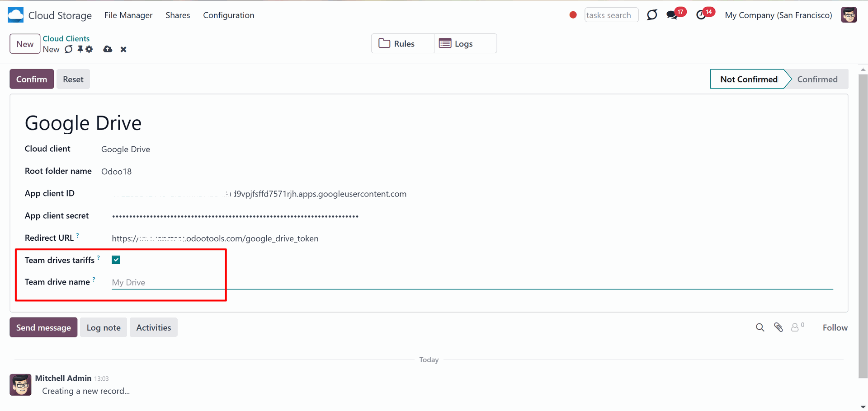Click the New record button

[x=25, y=44]
